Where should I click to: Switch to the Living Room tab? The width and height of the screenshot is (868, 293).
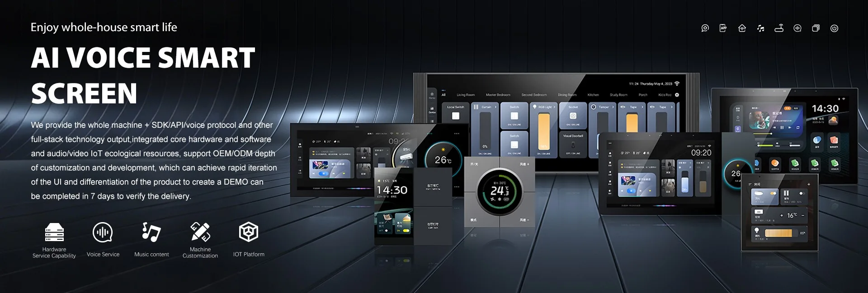click(x=466, y=95)
